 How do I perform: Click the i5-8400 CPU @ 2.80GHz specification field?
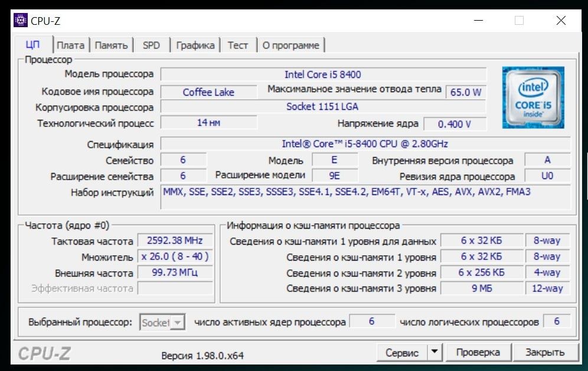tap(365, 144)
